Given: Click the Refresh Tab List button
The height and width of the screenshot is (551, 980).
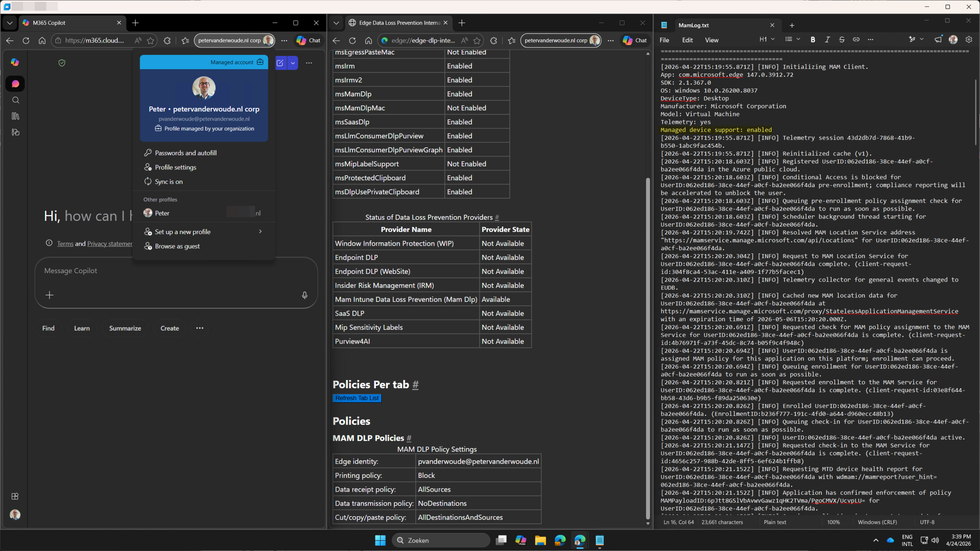Looking at the screenshot, I should tap(357, 398).
